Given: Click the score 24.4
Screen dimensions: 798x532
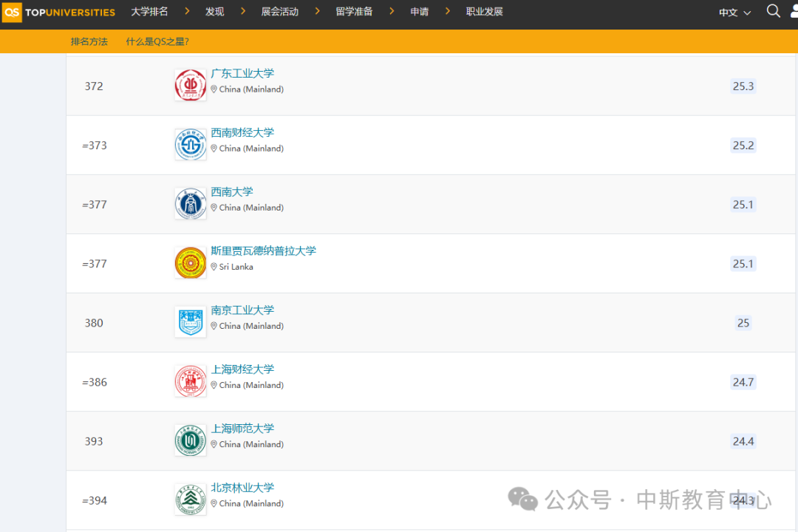Looking at the screenshot, I should coord(743,441).
